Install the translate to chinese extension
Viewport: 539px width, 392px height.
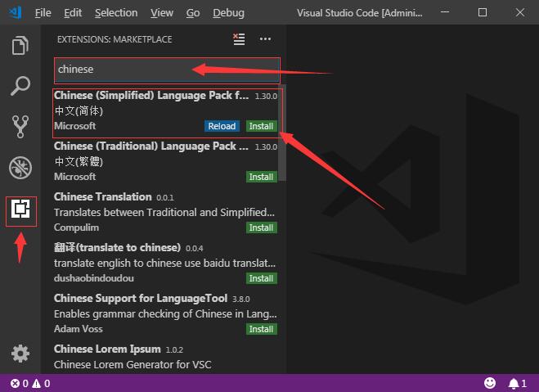[261, 278]
